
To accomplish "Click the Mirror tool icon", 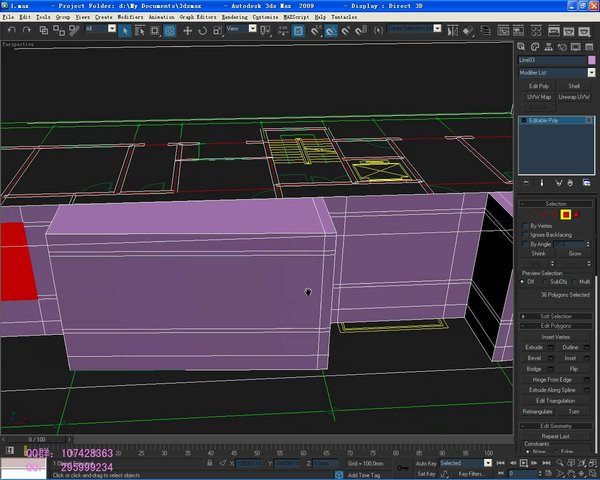I will pos(452,31).
